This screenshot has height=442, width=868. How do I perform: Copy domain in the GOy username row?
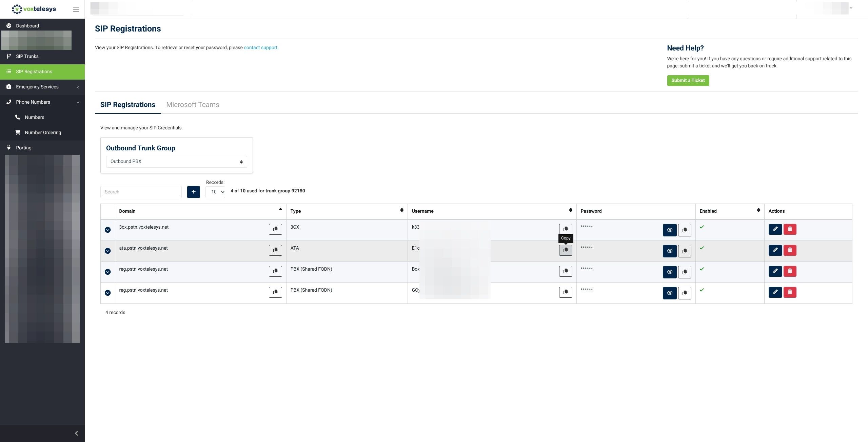[275, 292]
